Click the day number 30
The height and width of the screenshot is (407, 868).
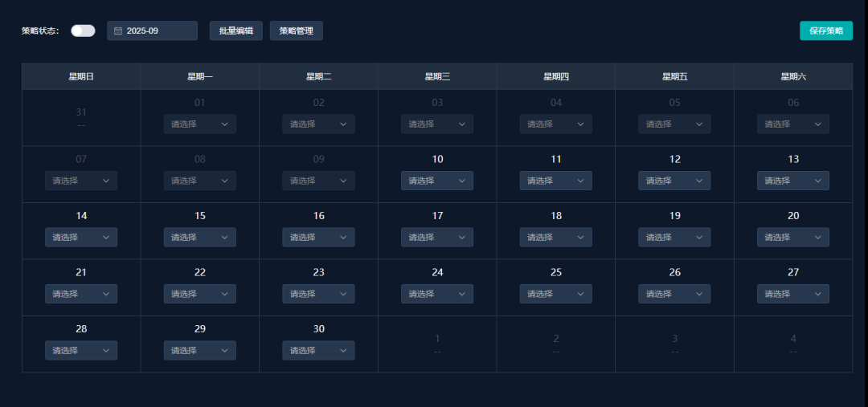[x=319, y=330]
